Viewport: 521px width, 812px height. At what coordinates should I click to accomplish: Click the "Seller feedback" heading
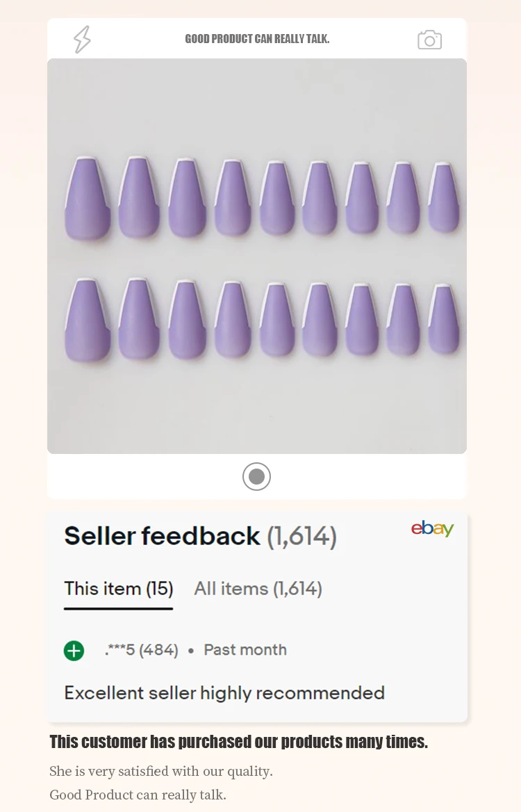162,536
